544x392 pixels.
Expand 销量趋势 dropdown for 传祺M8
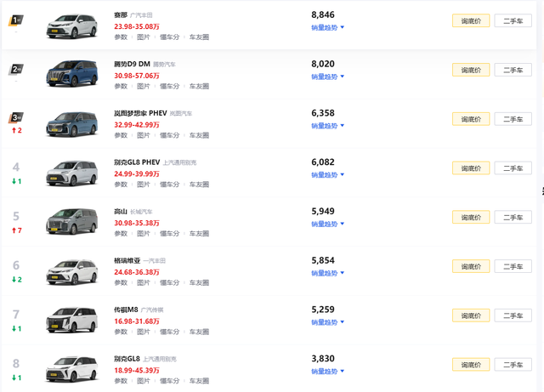point(327,322)
